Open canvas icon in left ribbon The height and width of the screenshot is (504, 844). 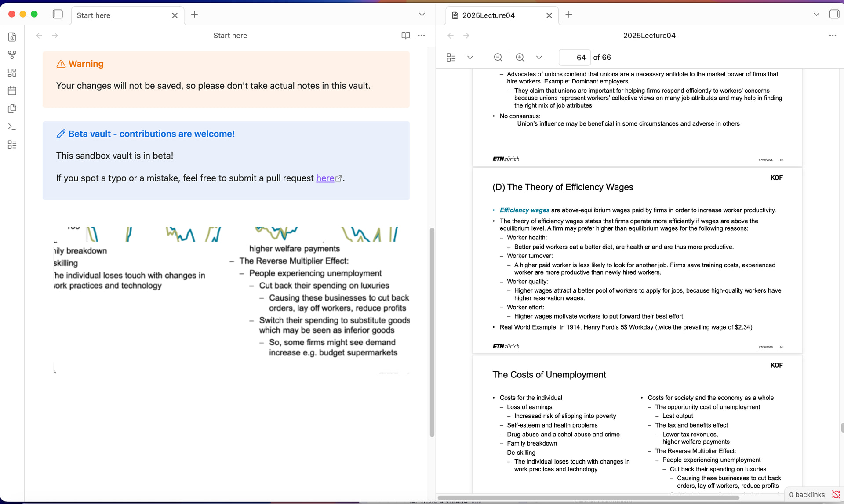click(12, 73)
